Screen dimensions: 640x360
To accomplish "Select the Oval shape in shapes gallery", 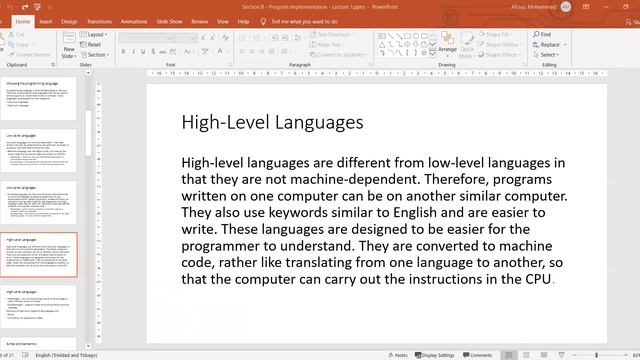I will tap(416, 36).
